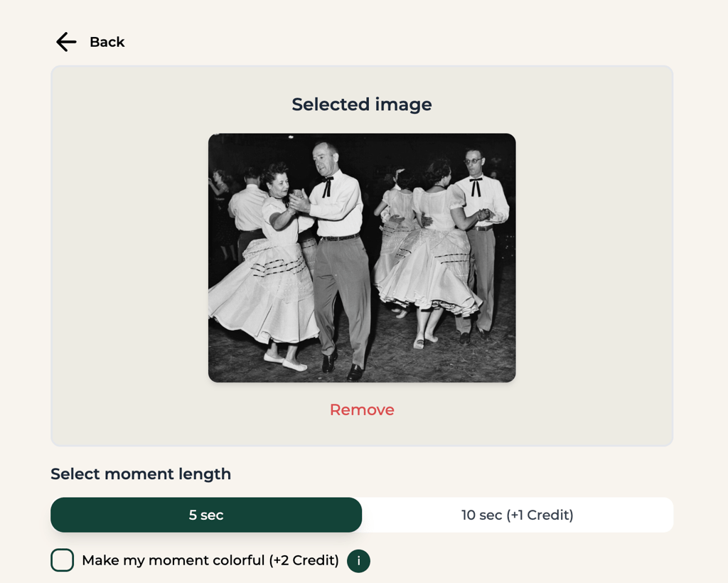Select the 5 sec moment length
This screenshot has width=728, height=583.
[206, 515]
